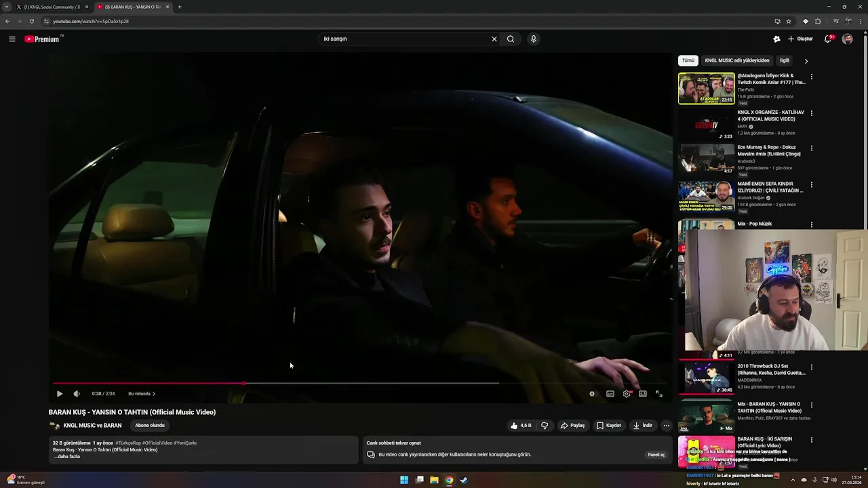Viewport: 868px width, 488px height.
Task: Open the sparkle icon beside Oluştur
Action: pyautogui.click(x=776, y=39)
